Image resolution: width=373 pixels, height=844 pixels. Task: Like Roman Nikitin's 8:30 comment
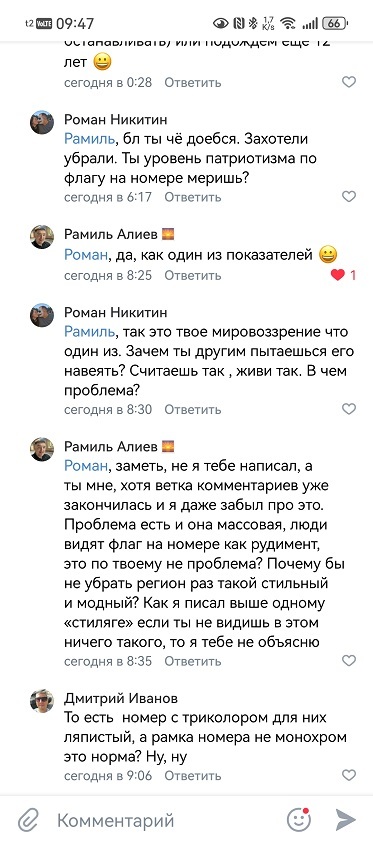(x=349, y=410)
